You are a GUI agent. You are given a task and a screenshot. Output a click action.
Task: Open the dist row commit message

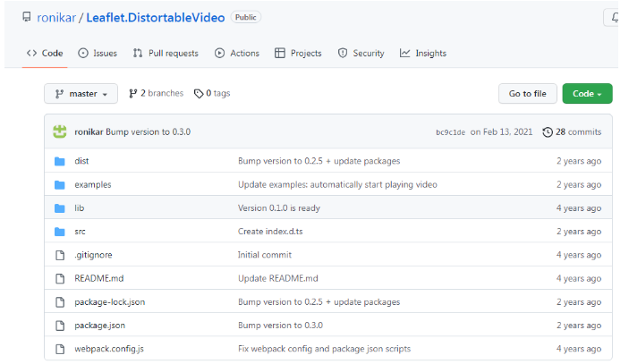coord(319,161)
